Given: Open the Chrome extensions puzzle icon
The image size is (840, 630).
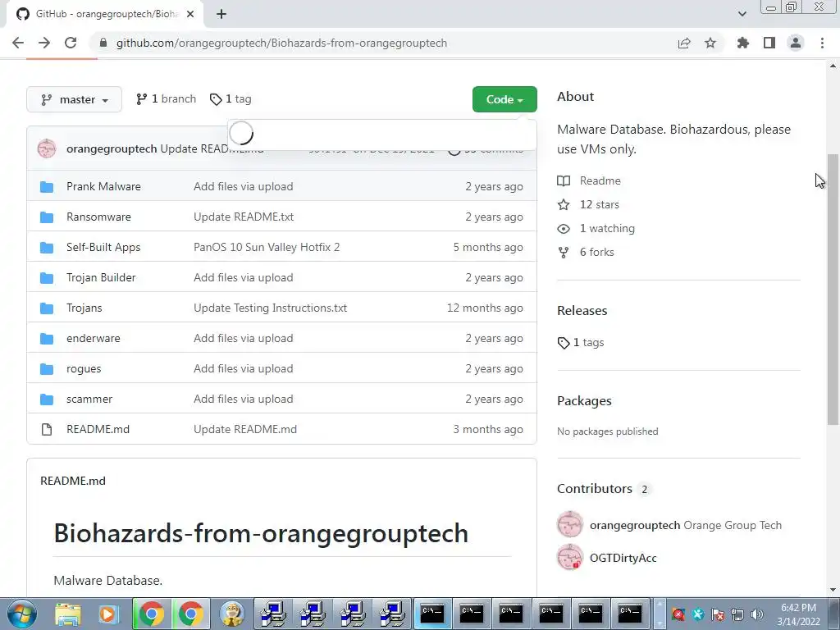Looking at the screenshot, I should 742,43.
